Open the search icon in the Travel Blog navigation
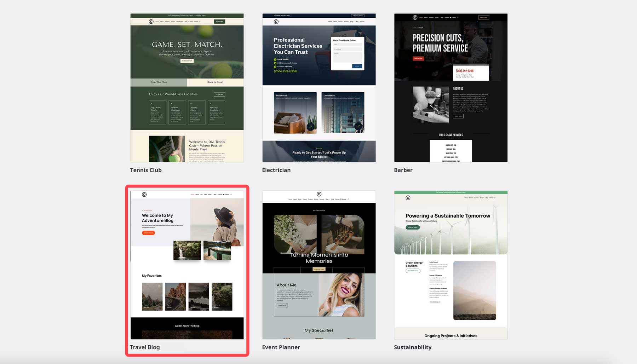The image size is (637, 364). [231, 195]
